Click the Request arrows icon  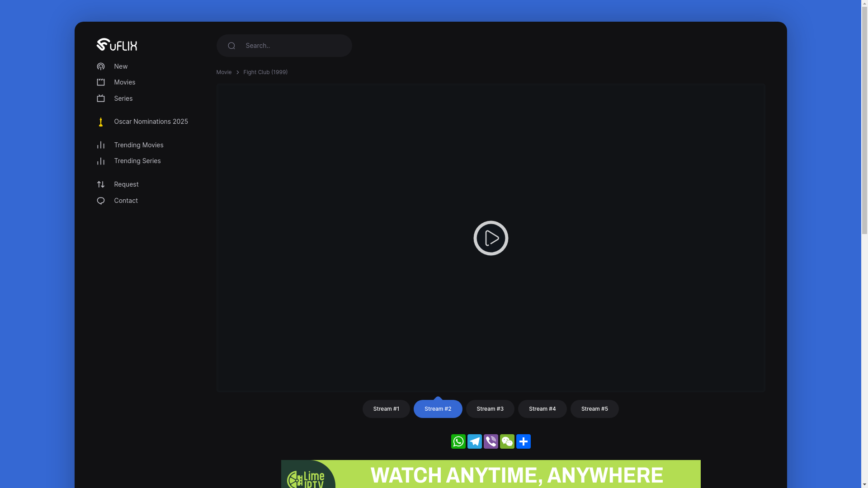coord(101,184)
